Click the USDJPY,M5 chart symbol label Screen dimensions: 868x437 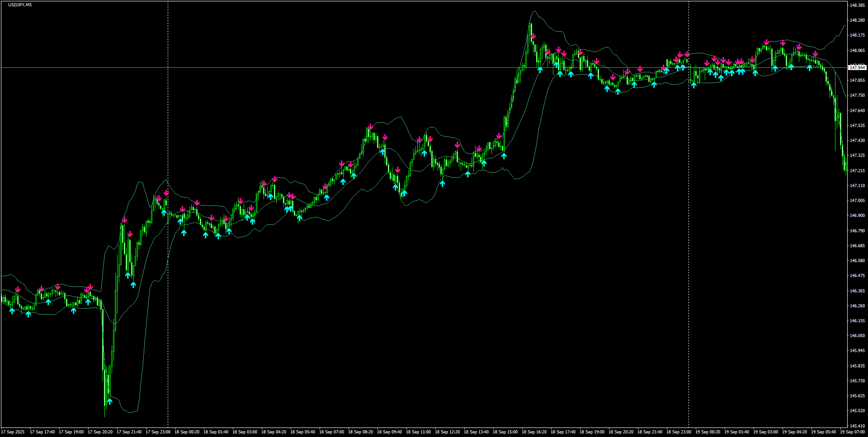[x=20, y=5]
